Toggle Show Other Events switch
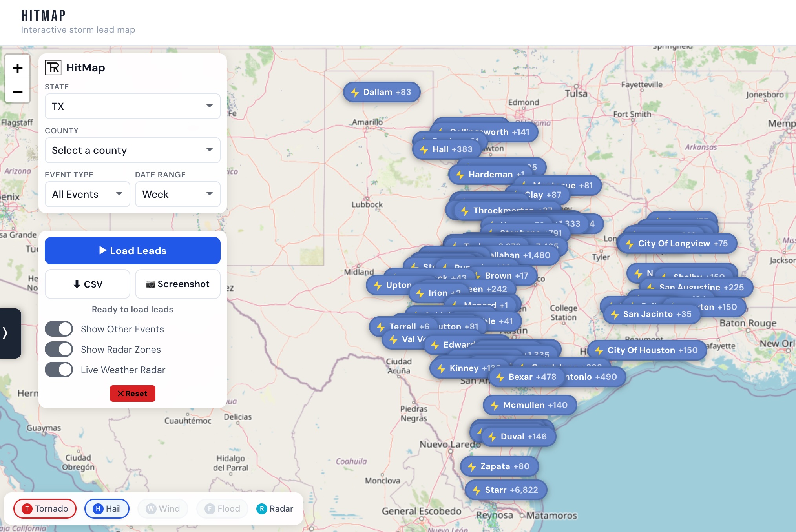Viewport: 796px width, 532px height. 59,329
